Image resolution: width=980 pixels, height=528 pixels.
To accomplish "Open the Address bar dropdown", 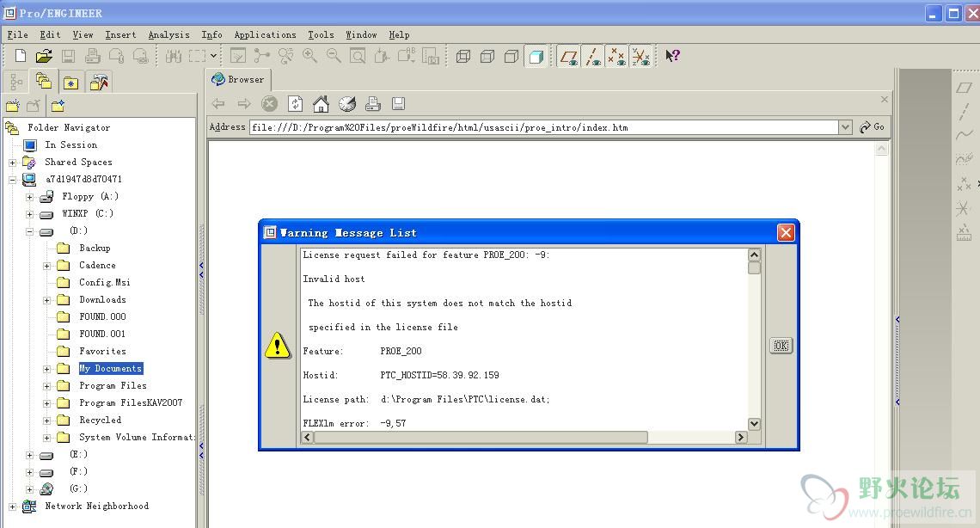I will [x=845, y=127].
